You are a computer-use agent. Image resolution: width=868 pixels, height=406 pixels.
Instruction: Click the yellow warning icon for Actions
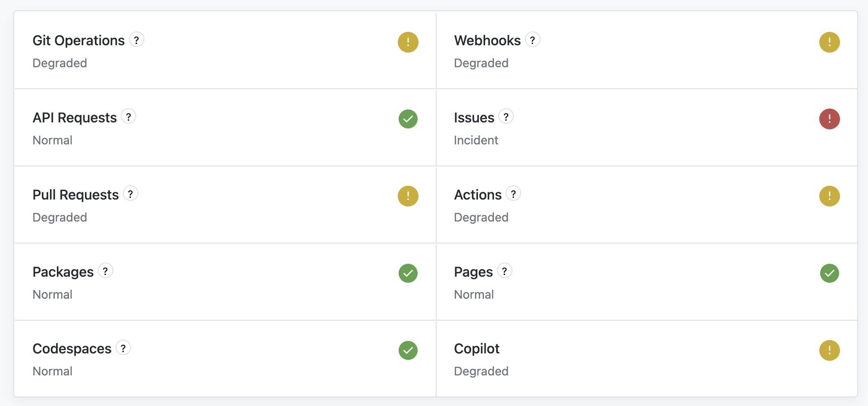click(x=829, y=196)
